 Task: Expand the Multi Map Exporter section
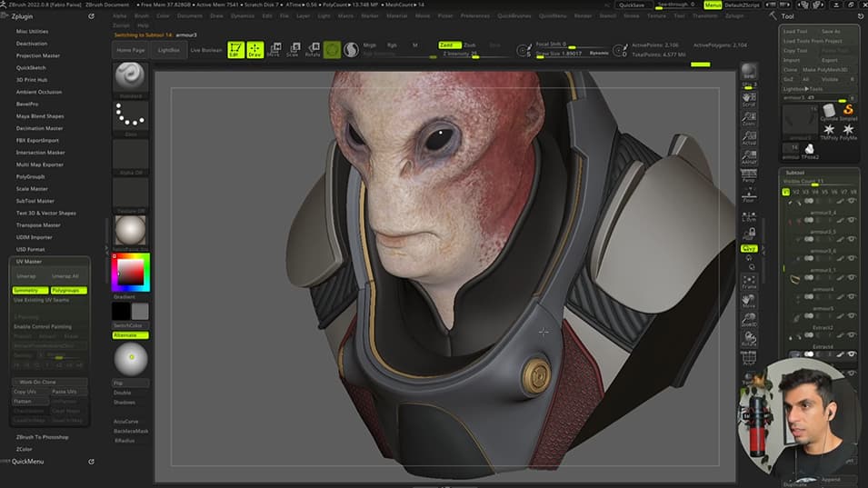pyautogui.click(x=39, y=164)
